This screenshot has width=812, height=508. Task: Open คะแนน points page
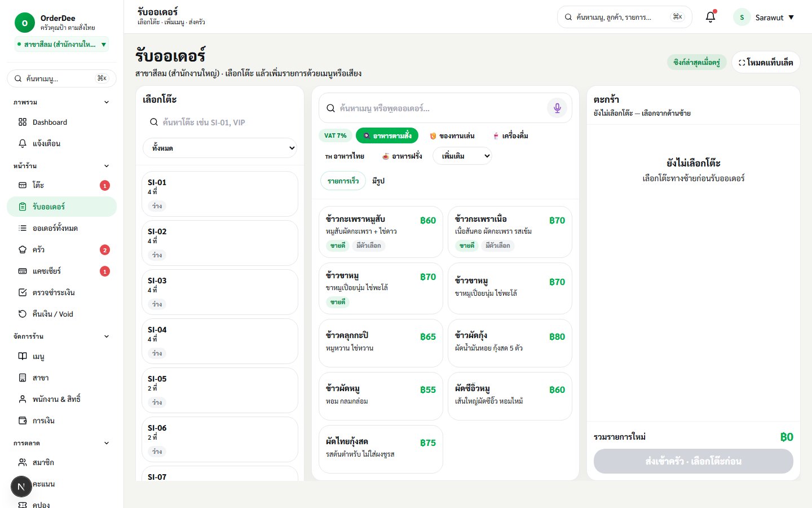(61, 484)
